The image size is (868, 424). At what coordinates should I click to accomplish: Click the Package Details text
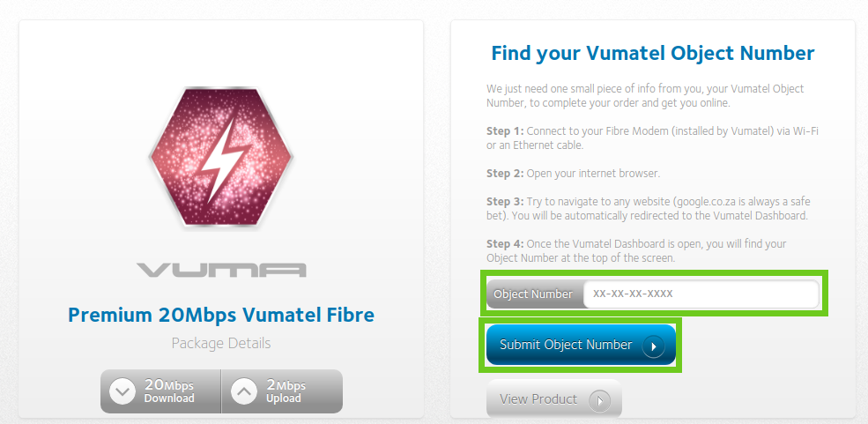221,343
